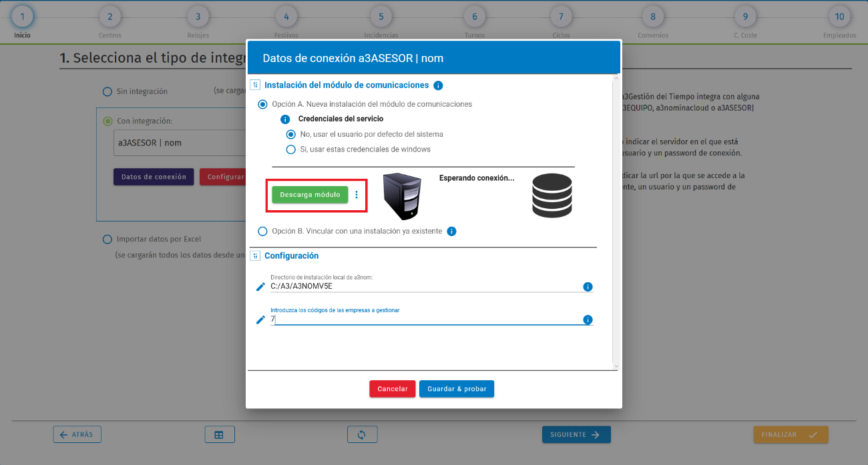Open three-dot menu next to Descarga módulo

(357, 195)
